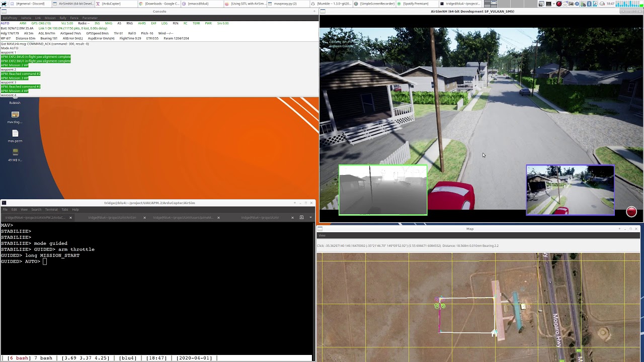Image resolution: width=644 pixels, height=362 pixels.
Task: Open the Mumble taskbar item
Action: [x=331, y=4]
